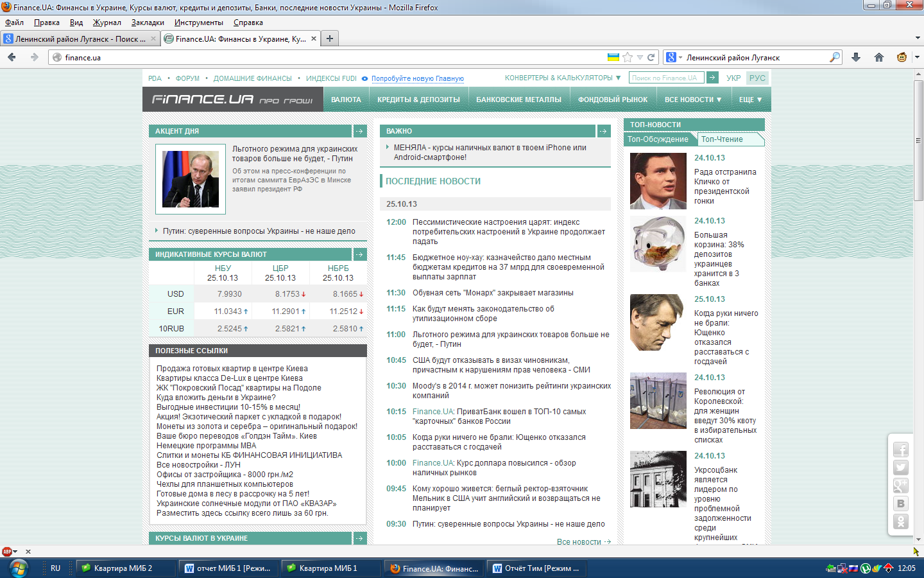
Task: Open the PDA version link
Action: click(x=155, y=78)
